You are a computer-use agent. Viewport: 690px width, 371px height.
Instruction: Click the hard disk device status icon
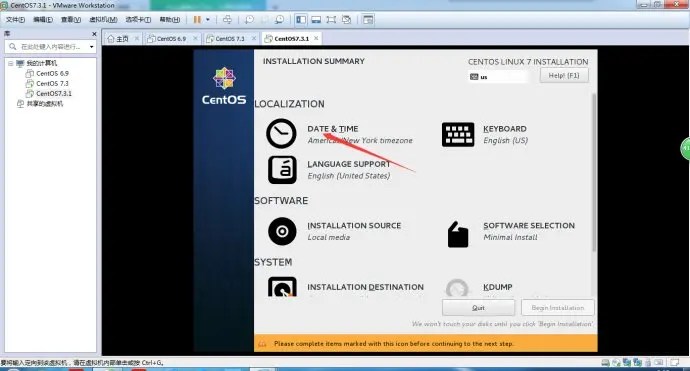tap(606, 363)
